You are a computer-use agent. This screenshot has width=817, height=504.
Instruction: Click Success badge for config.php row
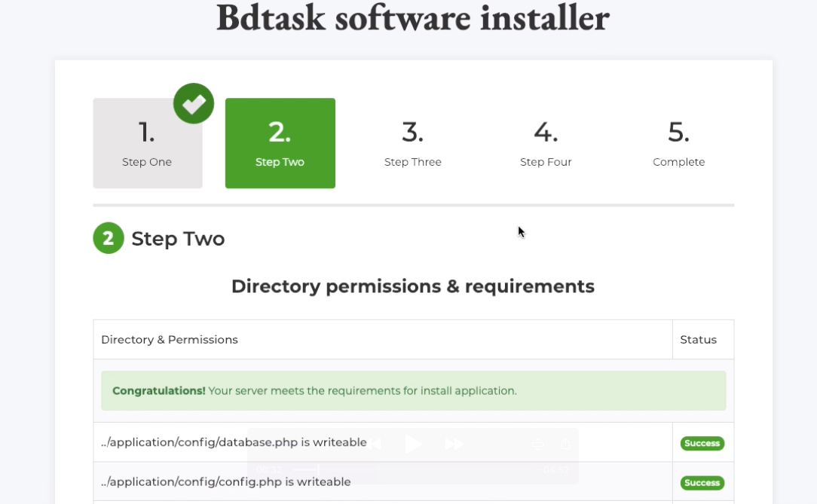point(702,482)
